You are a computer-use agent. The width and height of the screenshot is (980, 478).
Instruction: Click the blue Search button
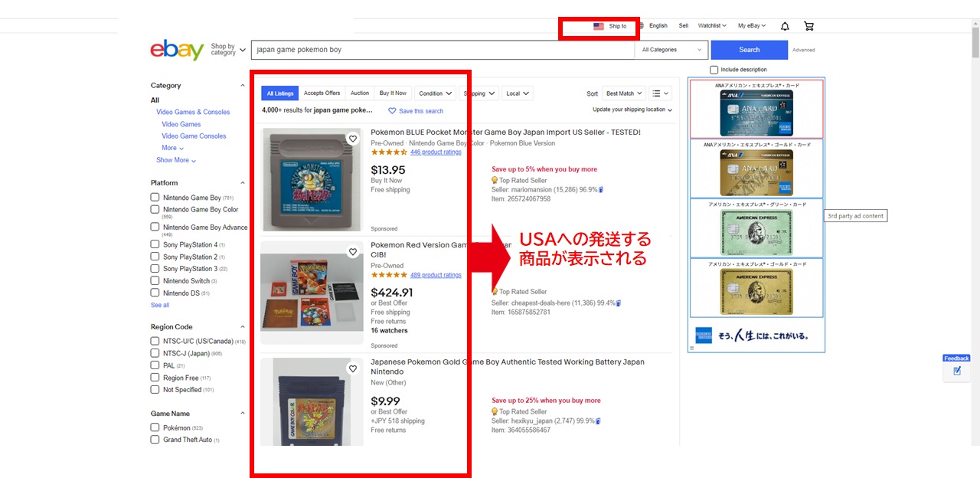(749, 50)
